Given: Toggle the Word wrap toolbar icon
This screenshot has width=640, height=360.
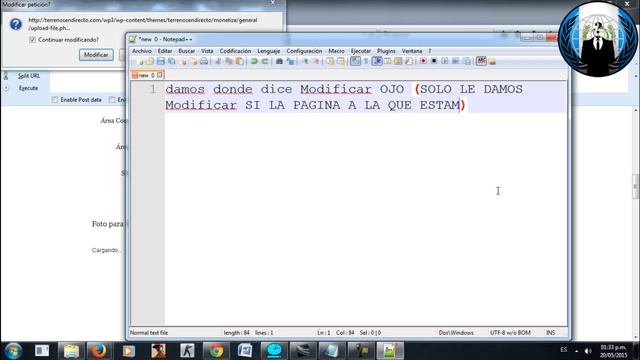Looking at the screenshot, I should (x=355, y=61).
